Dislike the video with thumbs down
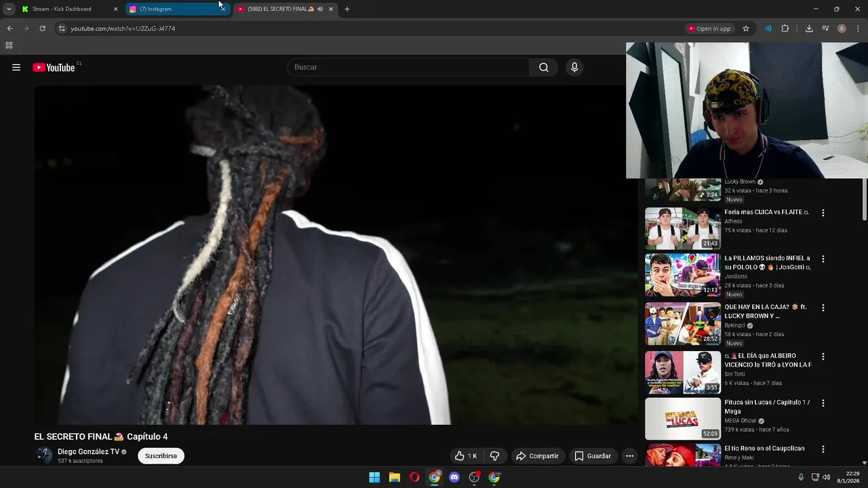Screen dimensions: 868x488 tap(494, 456)
